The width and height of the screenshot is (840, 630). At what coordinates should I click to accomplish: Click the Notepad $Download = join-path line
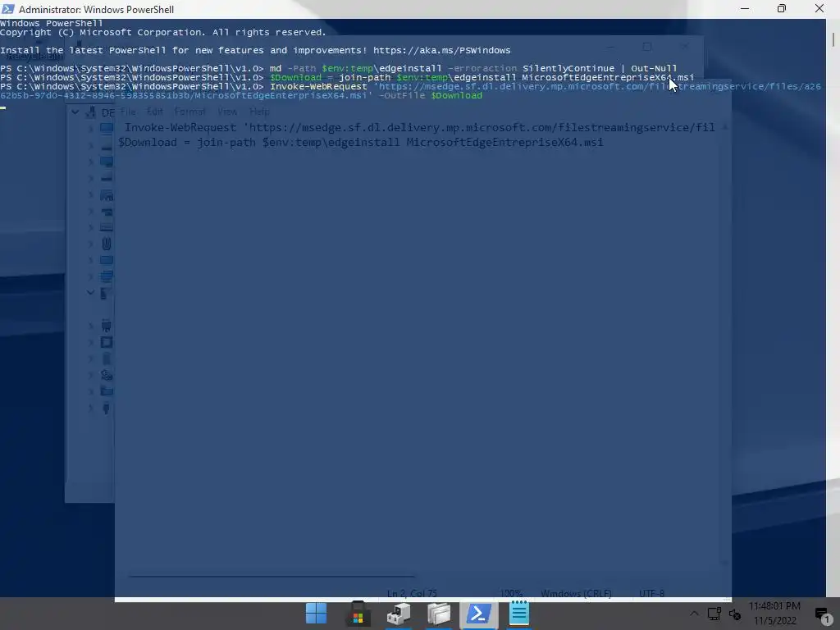pos(361,143)
